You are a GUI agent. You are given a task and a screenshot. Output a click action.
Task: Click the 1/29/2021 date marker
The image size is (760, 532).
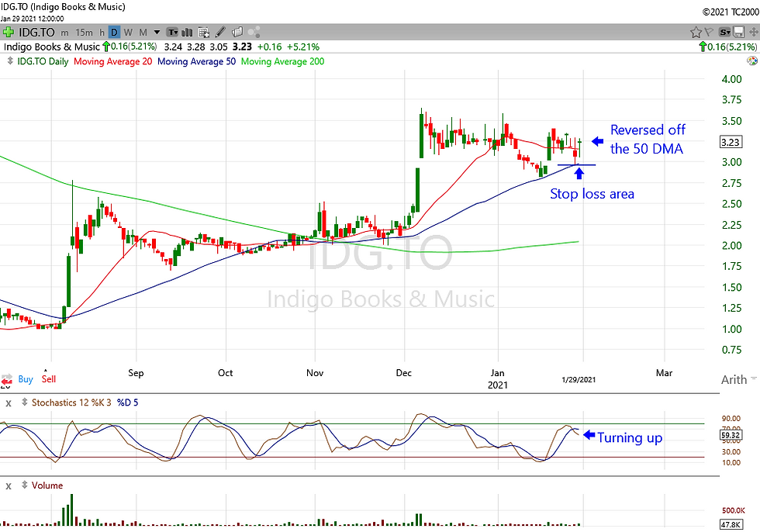coord(579,379)
